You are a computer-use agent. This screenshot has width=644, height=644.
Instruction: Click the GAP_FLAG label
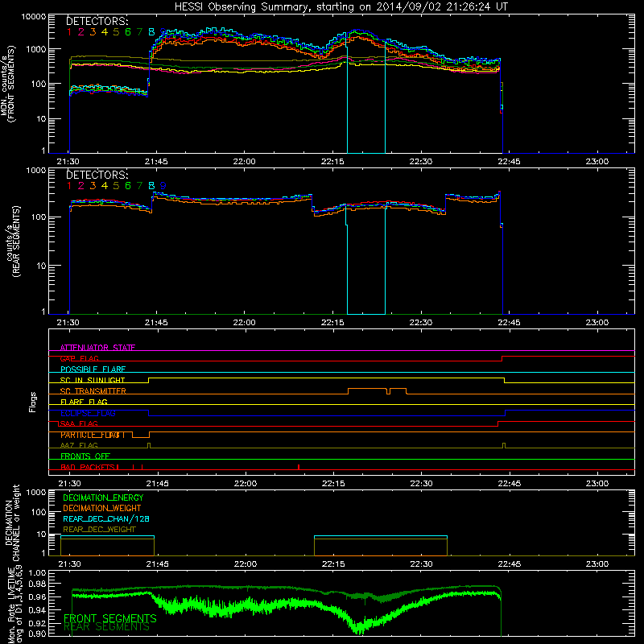click(x=80, y=358)
